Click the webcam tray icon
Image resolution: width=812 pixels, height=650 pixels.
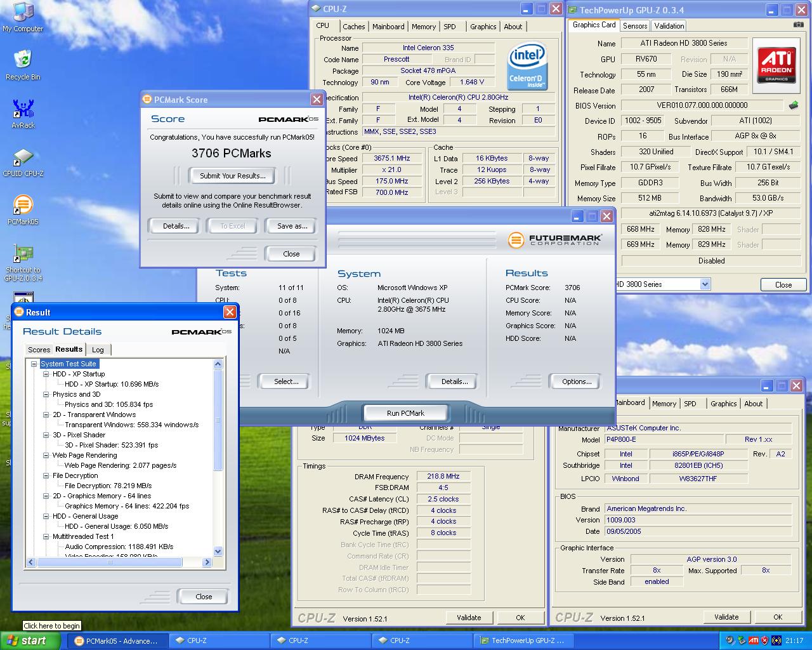click(x=730, y=640)
